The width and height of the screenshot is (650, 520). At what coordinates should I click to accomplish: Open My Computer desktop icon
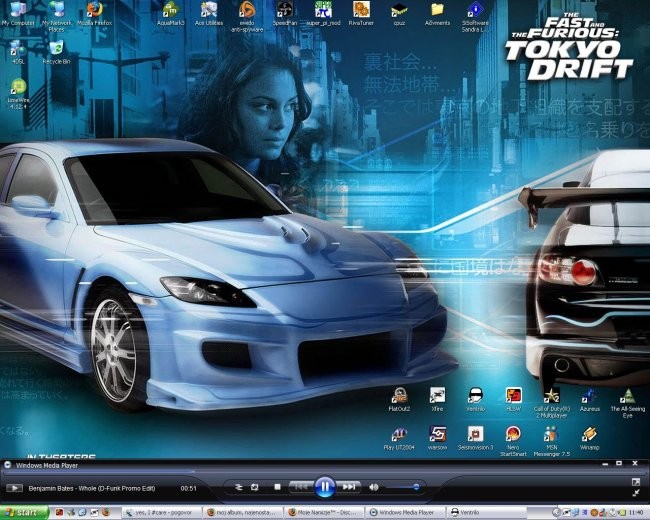[x=18, y=14]
